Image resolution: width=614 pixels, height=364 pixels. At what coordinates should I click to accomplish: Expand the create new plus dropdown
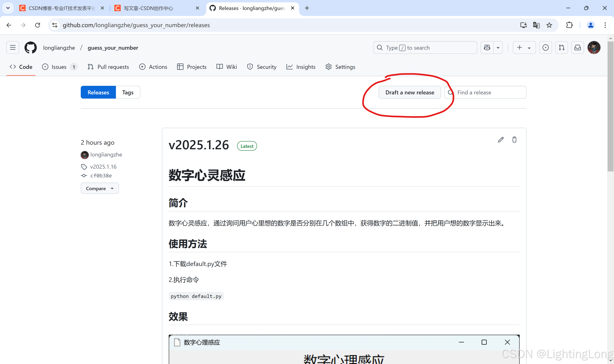[x=524, y=47]
